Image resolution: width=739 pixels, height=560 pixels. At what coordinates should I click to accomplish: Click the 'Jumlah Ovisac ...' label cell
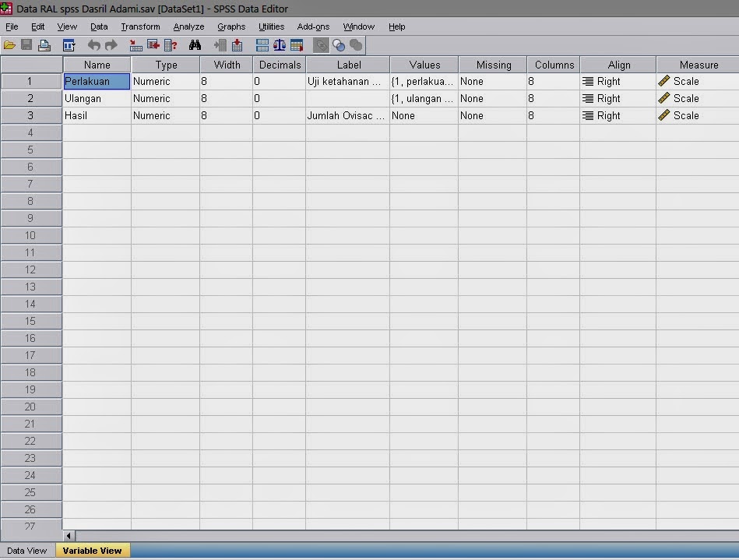click(x=348, y=115)
